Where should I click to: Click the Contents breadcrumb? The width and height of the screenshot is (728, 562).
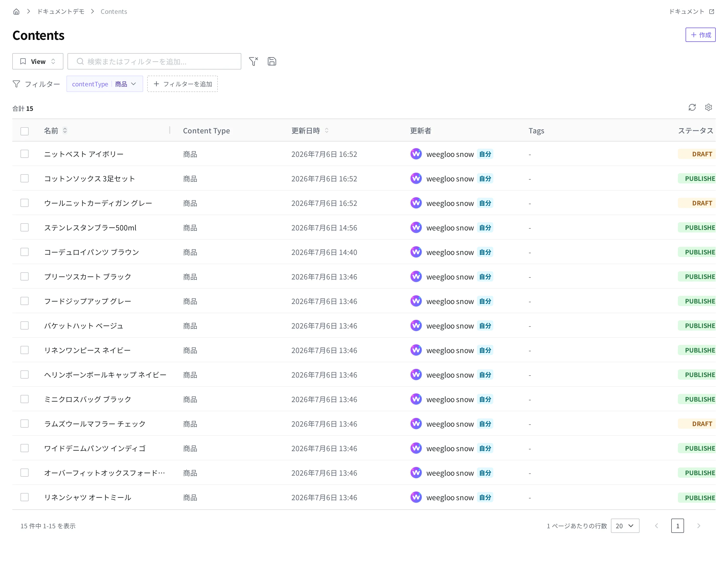[114, 12]
